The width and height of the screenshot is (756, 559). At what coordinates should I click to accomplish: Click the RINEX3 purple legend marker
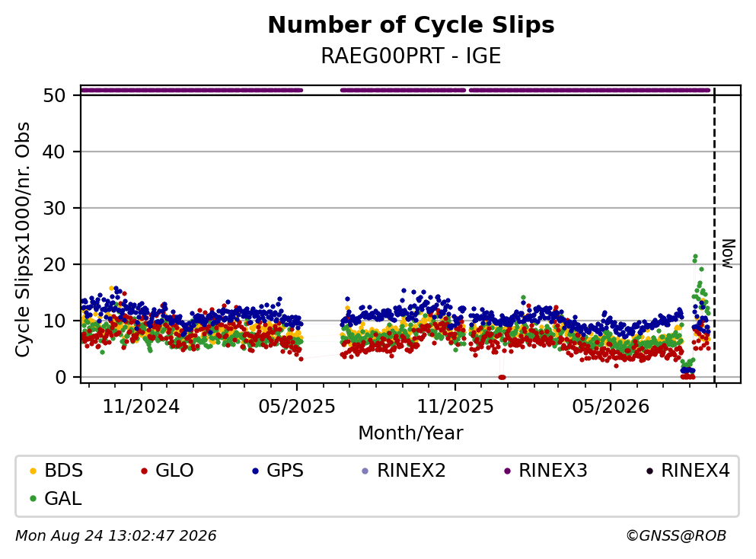[x=507, y=471]
